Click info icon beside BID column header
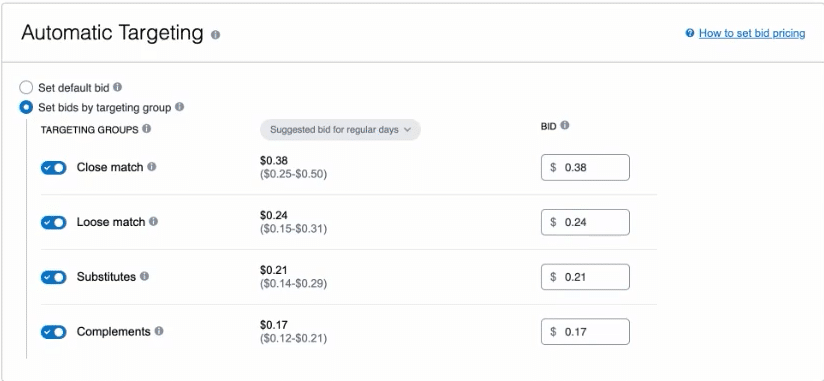Viewport: 824px width, 381px height. coord(564,126)
